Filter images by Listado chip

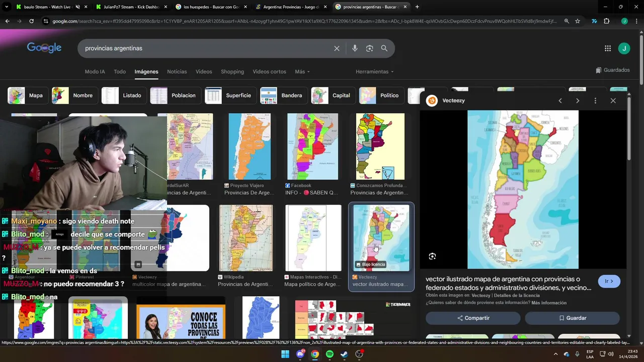124,96
